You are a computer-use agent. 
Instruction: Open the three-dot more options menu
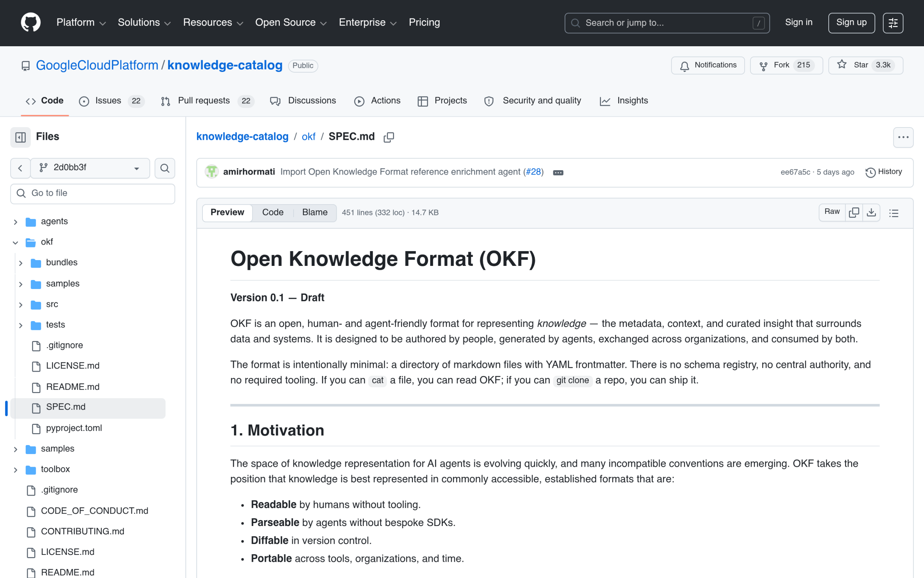903,137
